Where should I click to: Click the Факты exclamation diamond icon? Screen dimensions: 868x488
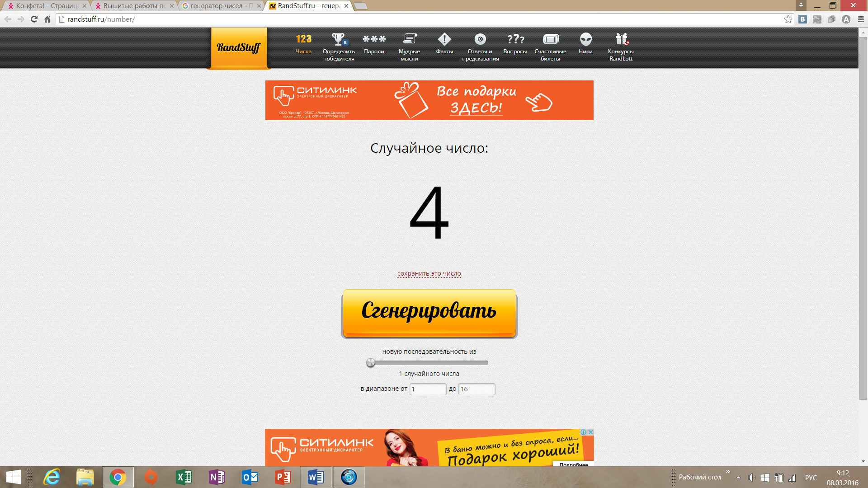[x=444, y=40]
